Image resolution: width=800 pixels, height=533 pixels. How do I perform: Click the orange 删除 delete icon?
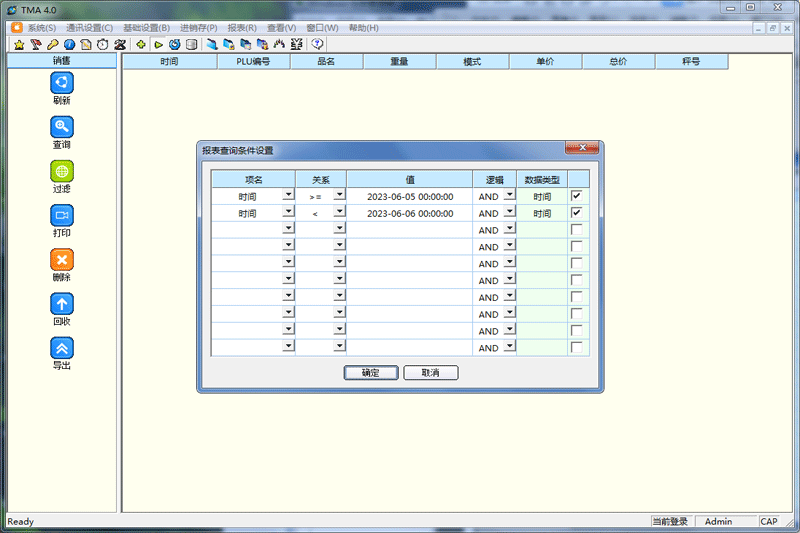tap(62, 259)
